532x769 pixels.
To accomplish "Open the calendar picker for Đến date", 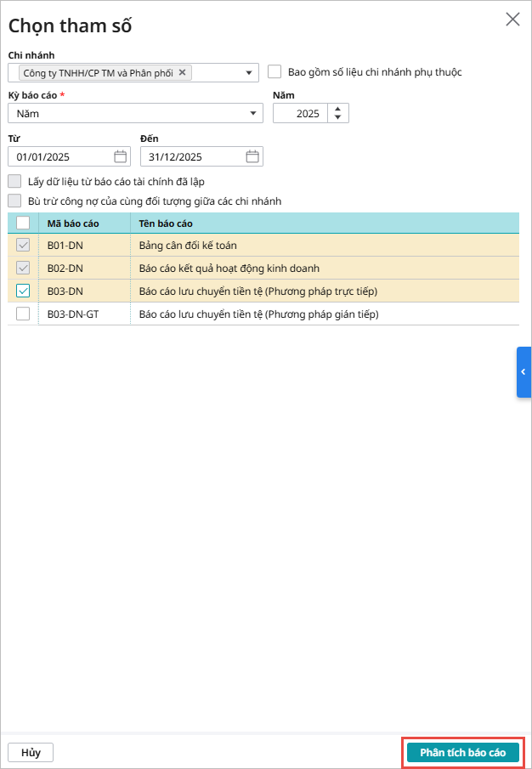I will 252,156.
